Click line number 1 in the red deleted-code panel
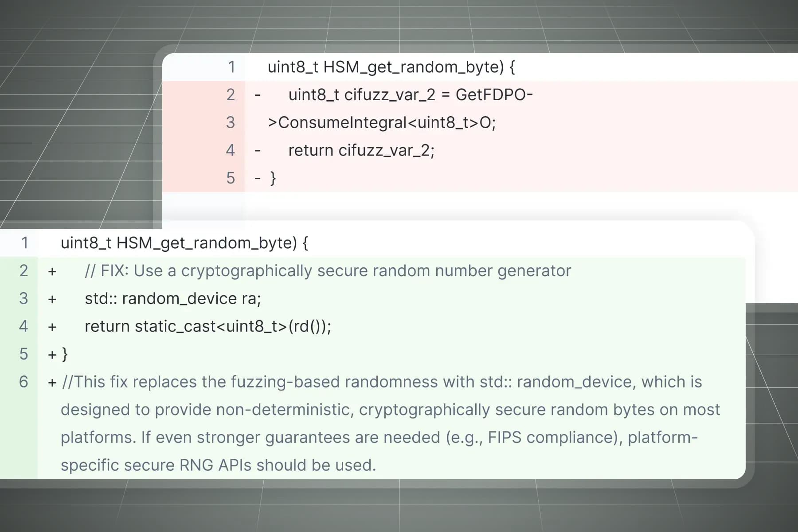This screenshot has width=798, height=532. click(231, 67)
